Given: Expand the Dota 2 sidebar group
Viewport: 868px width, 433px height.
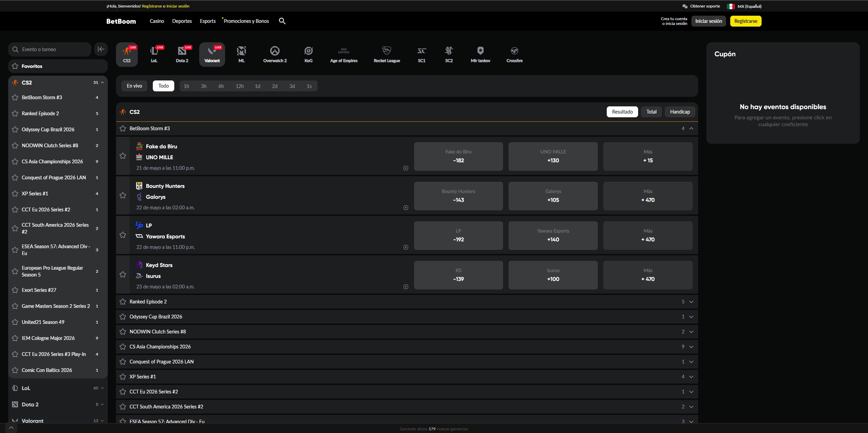Looking at the screenshot, I should [x=102, y=404].
